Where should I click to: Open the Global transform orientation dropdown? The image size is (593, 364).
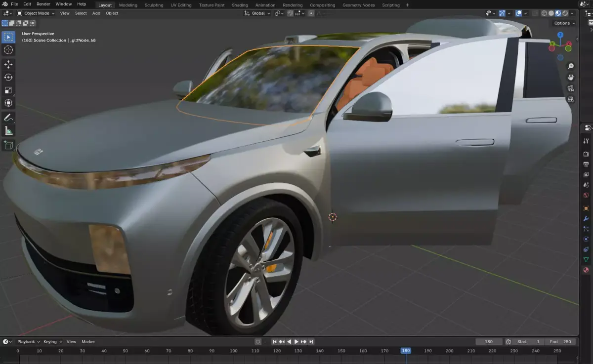(257, 13)
